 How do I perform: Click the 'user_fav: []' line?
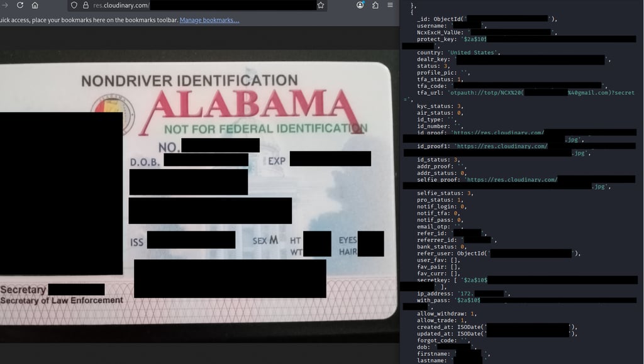(438, 260)
